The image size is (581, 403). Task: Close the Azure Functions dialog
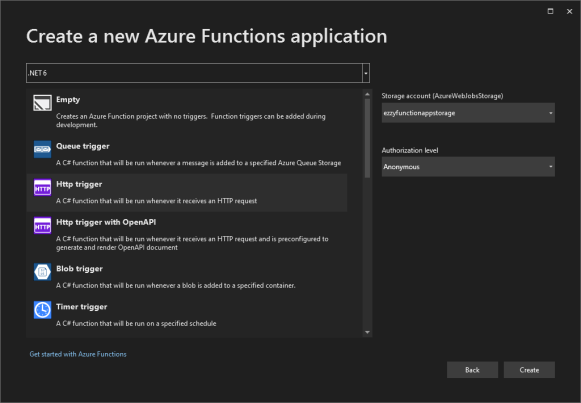570,11
